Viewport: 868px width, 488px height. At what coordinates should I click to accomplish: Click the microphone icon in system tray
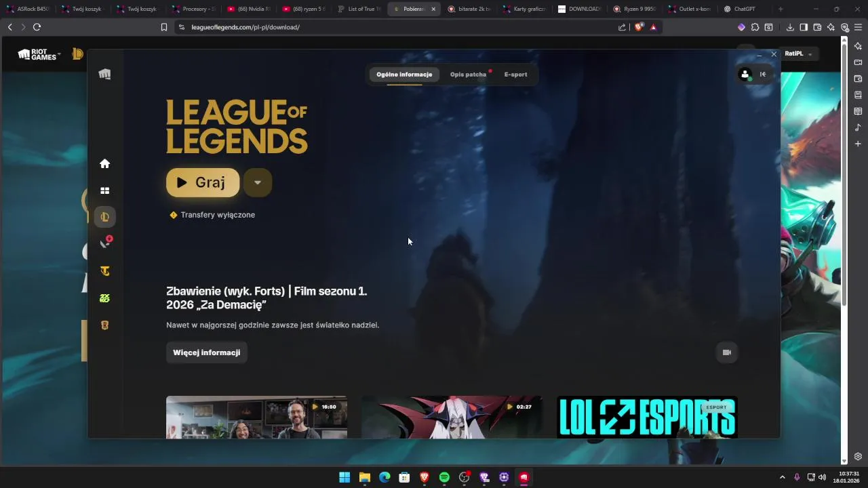(x=797, y=477)
